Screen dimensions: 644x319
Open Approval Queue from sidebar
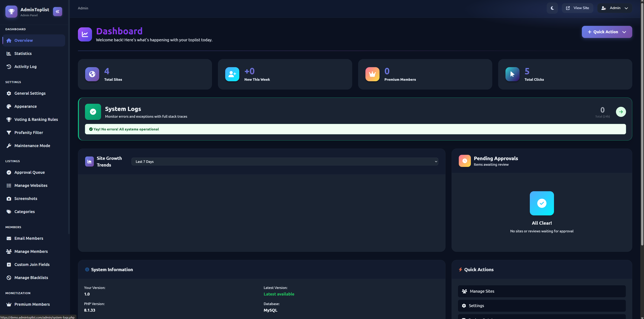pos(30,172)
